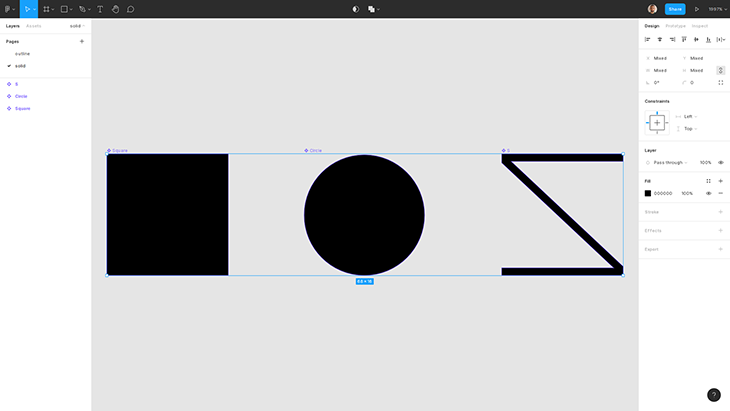Click the black fill color swatch
This screenshot has width=730, height=411.
(647, 193)
